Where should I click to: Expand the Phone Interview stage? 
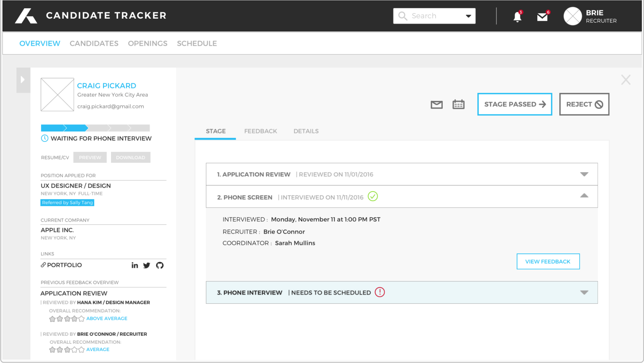click(584, 293)
